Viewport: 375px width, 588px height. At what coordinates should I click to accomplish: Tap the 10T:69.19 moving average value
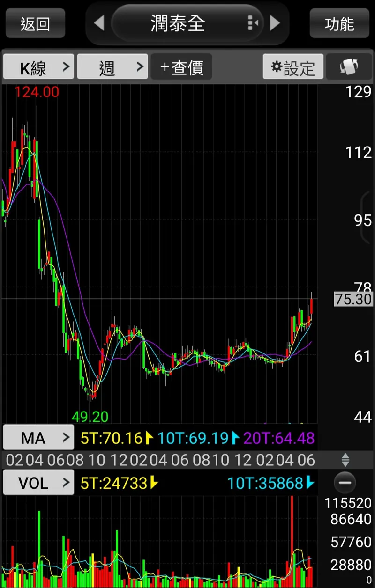(193, 438)
